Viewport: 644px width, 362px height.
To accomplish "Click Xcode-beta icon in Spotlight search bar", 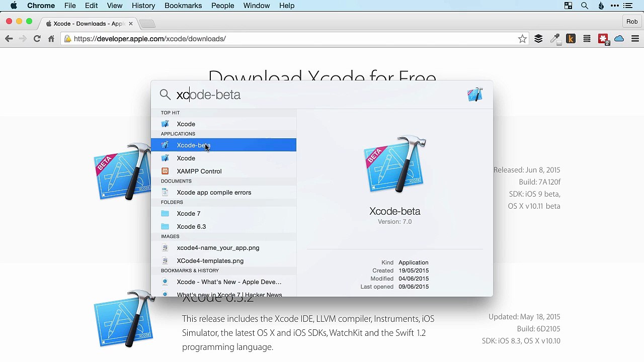I will 475,95.
